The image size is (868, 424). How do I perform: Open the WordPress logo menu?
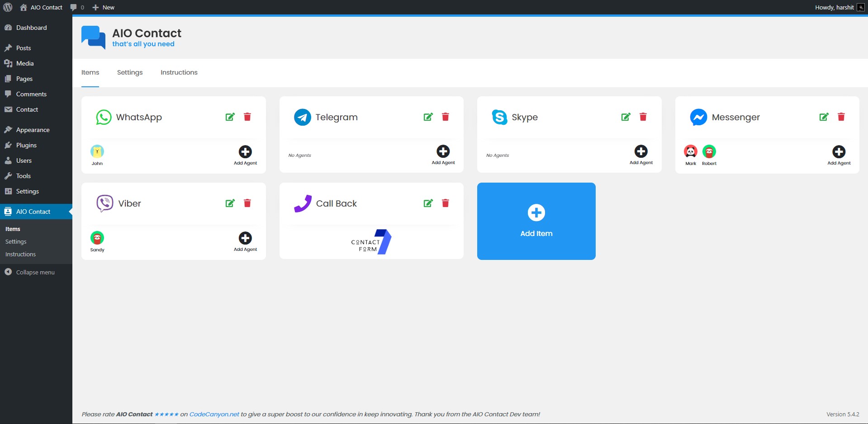[x=8, y=7]
